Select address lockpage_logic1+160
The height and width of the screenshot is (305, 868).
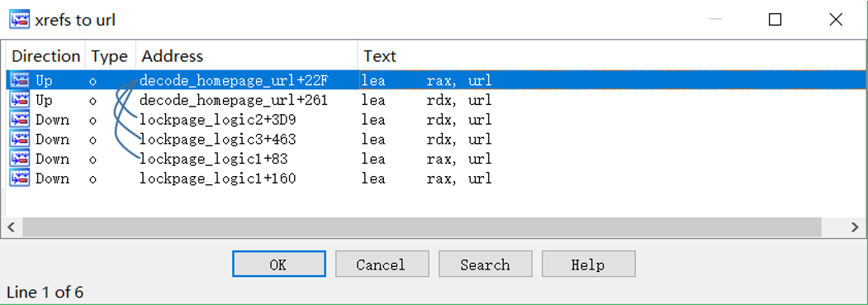click(x=217, y=179)
